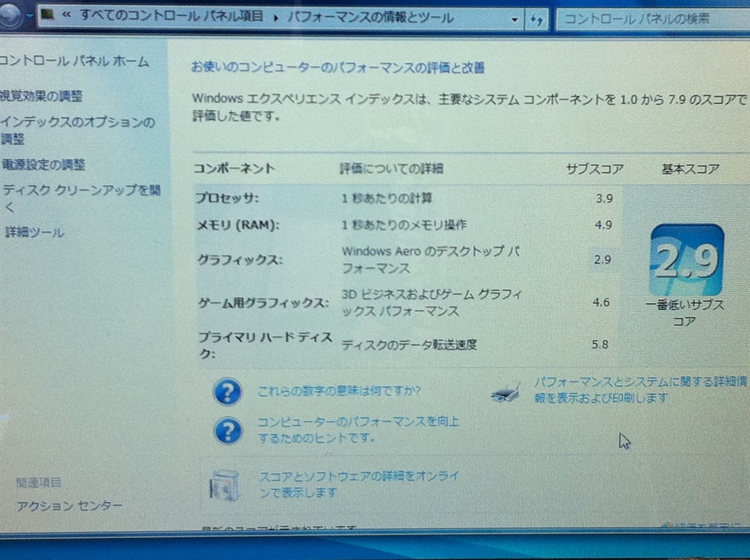Click the control panel search field
Screen dimensions: 750x560
click(x=653, y=19)
